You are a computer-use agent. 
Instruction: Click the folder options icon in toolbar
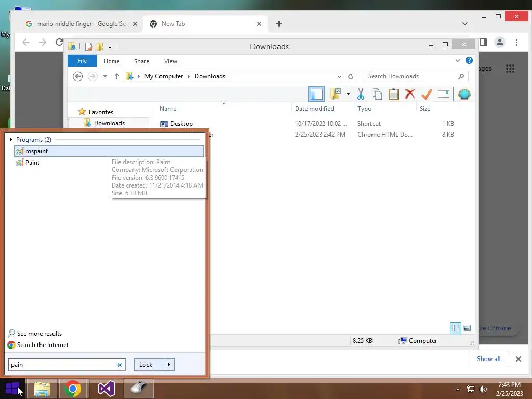(x=336, y=94)
